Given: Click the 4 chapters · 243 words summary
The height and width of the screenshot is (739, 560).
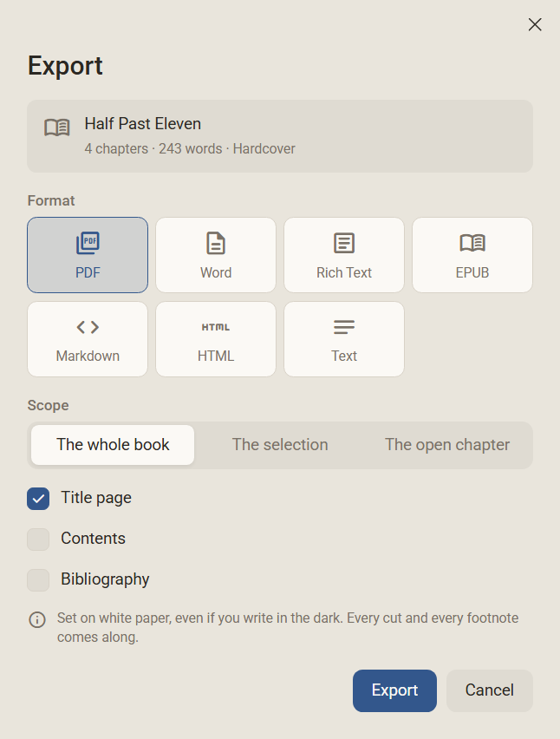Looking at the screenshot, I should coord(190,149).
